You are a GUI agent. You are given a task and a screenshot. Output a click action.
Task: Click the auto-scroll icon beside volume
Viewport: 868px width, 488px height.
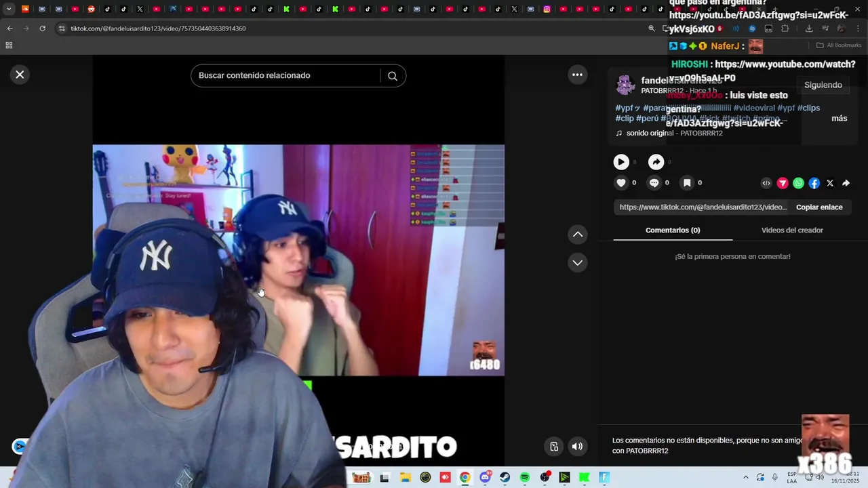[554, 446]
